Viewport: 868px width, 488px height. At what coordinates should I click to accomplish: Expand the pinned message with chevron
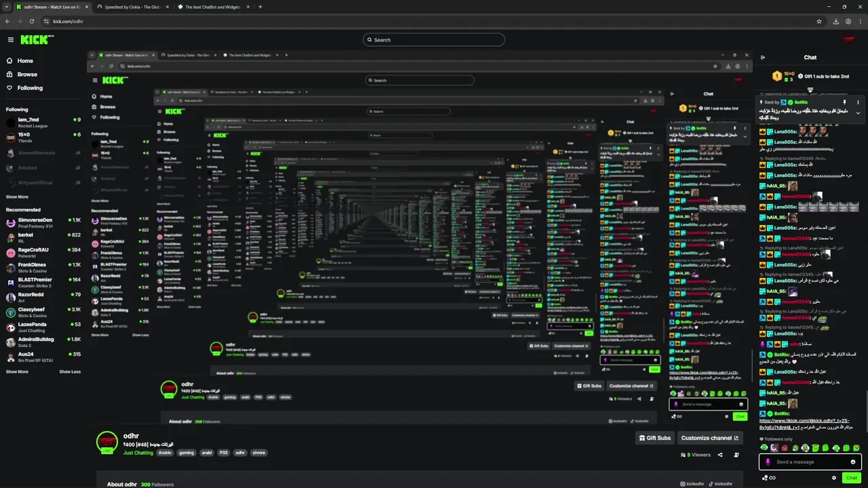click(858, 113)
